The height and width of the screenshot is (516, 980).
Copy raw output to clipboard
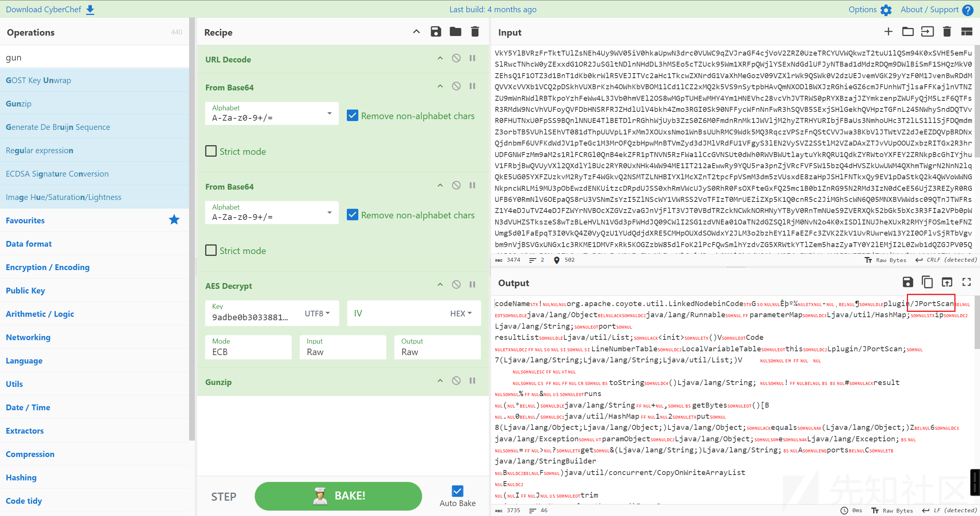pos(927,282)
